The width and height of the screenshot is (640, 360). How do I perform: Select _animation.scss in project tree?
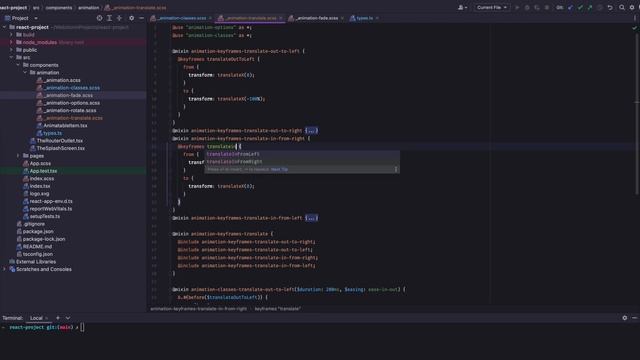(62, 80)
